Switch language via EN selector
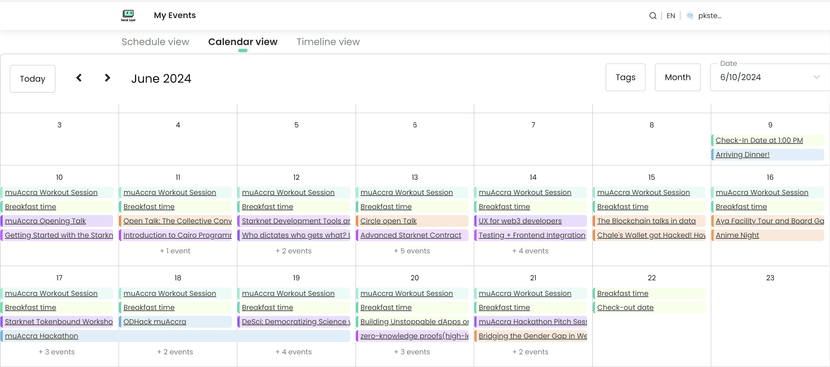This screenshot has width=830, height=367. pyautogui.click(x=671, y=16)
